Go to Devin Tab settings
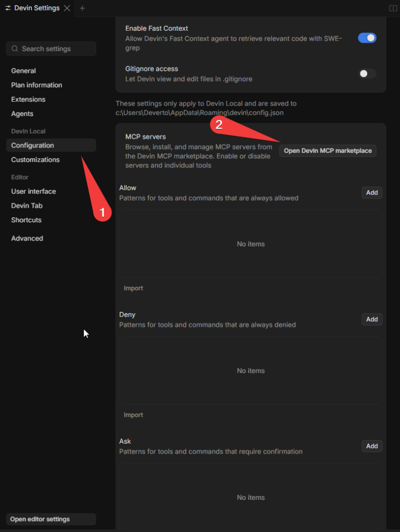Image resolution: width=400 pixels, height=532 pixels. [27, 206]
